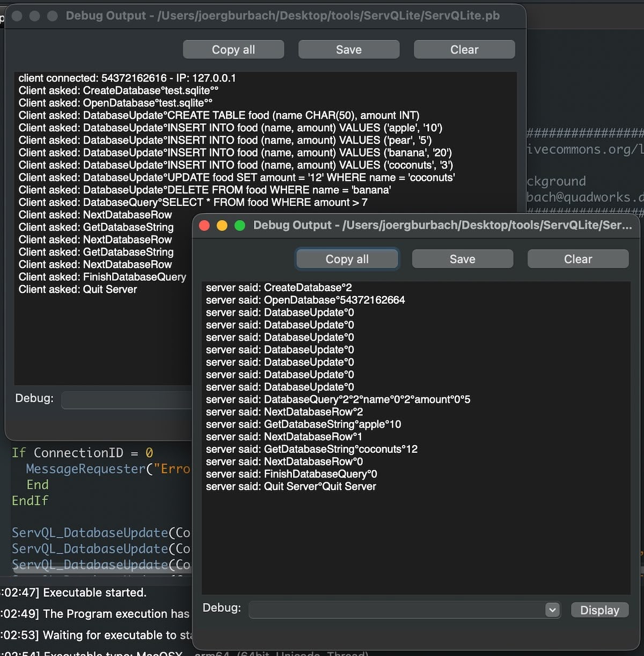The height and width of the screenshot is (656, 644).
Task: Expand the Debug combo box arrow
Action: (552, 610)
